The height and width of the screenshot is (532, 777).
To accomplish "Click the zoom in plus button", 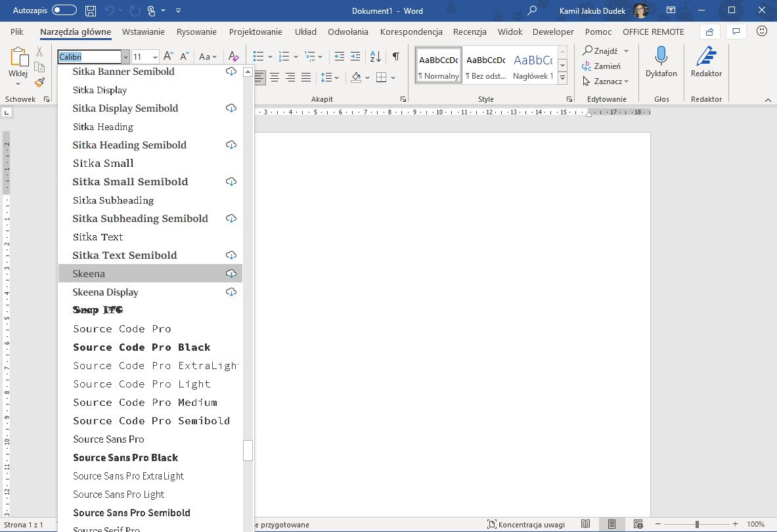I will point(736,524).
